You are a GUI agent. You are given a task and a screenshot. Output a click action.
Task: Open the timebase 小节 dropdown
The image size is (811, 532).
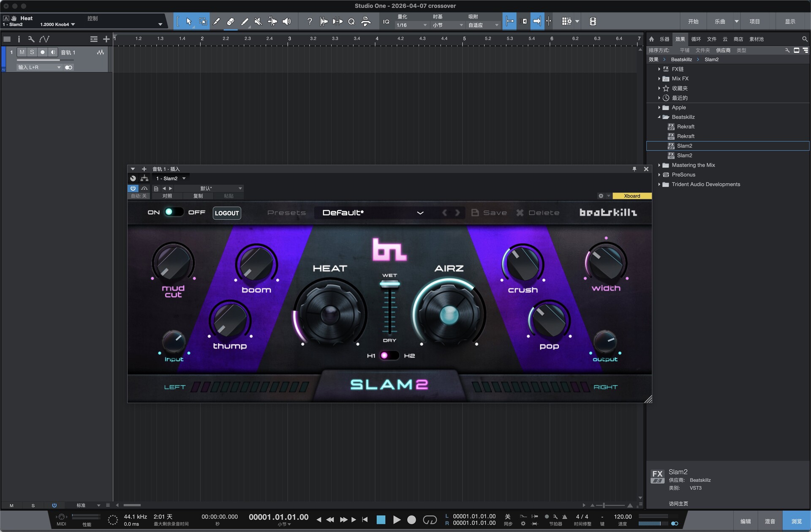pos(448,25)
